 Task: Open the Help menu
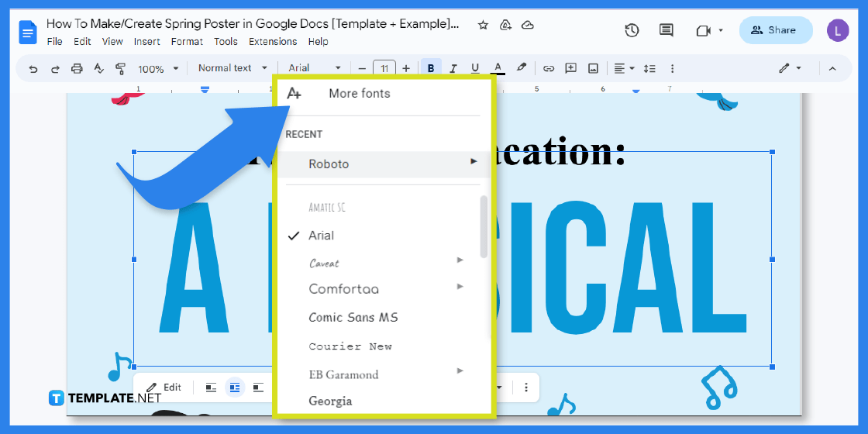[x=319, y=42]
